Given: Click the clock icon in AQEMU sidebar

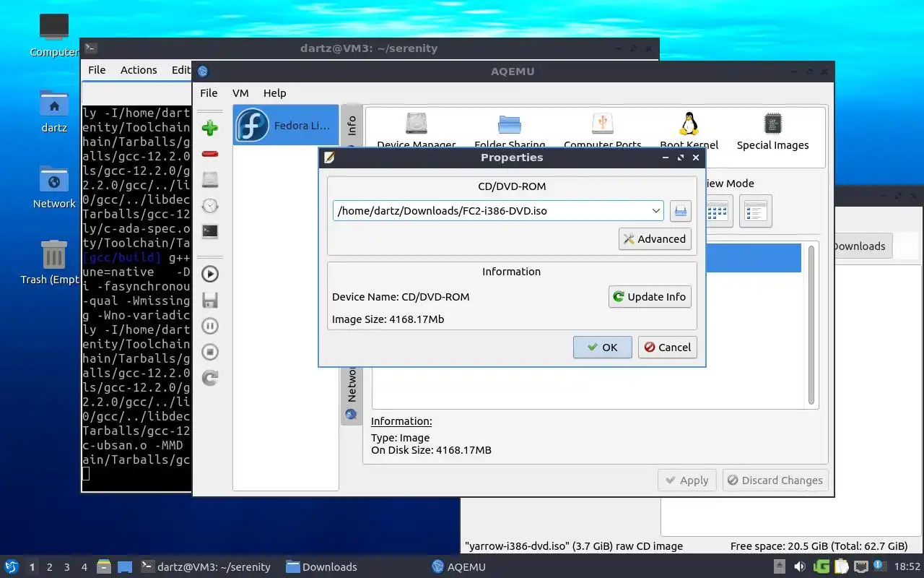Looking at the screenshot, I should pos(210,206).
